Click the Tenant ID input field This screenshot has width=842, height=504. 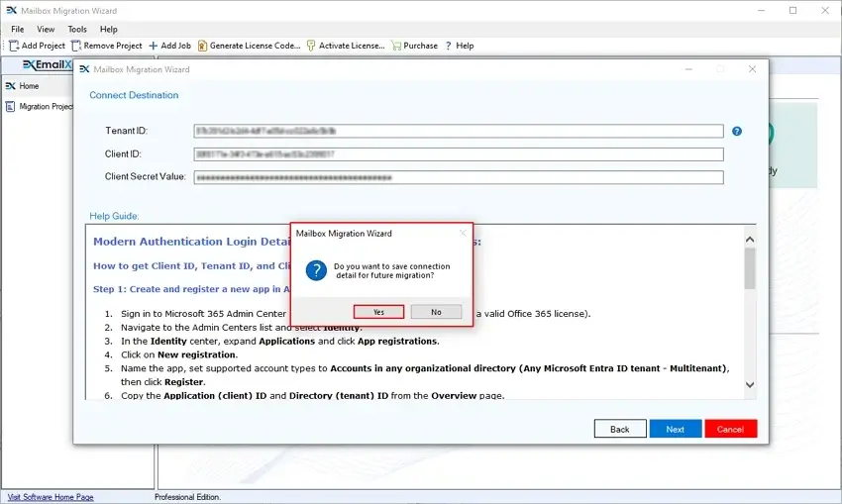click(x=458, y=131)
